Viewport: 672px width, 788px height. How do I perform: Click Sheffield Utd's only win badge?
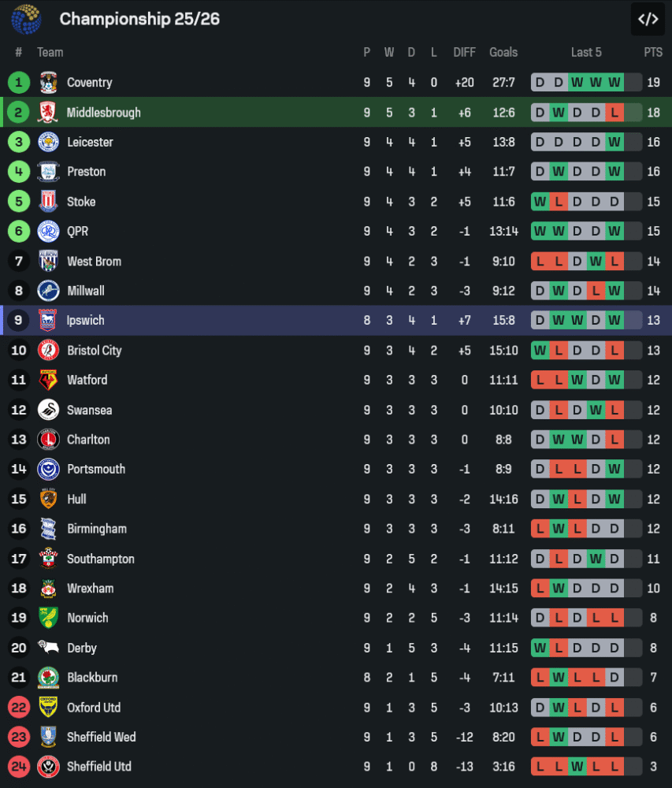(x=577, y=767)
